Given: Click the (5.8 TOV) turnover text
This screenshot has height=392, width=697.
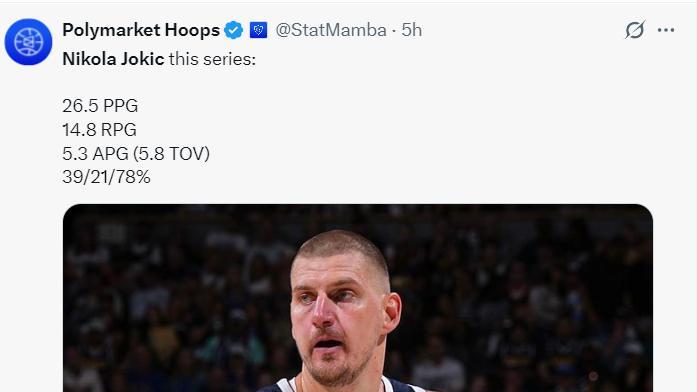Looking at the screenshot, I should click(171, 154).
